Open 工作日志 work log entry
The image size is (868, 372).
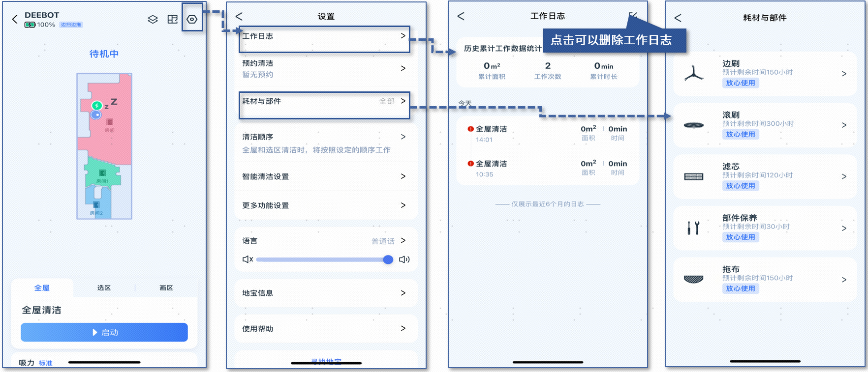[x=324, y=37]
